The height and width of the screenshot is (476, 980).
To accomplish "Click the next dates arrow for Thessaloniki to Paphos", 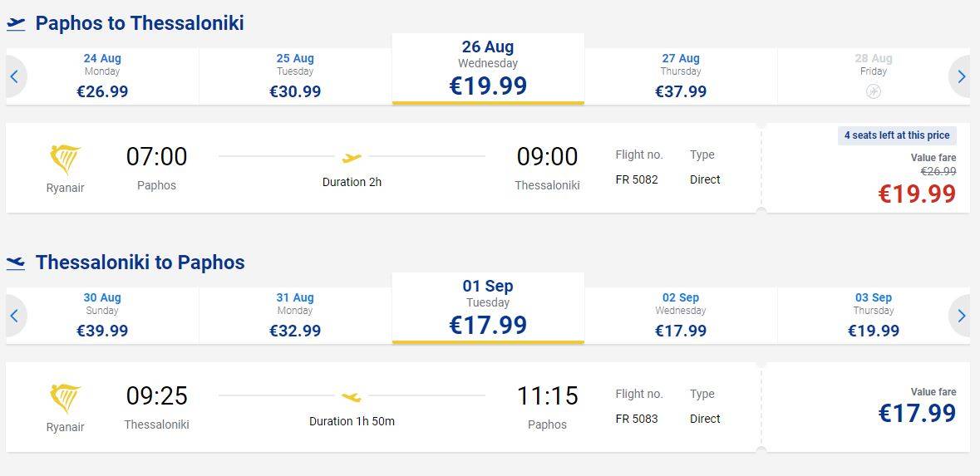I will 961,316.
